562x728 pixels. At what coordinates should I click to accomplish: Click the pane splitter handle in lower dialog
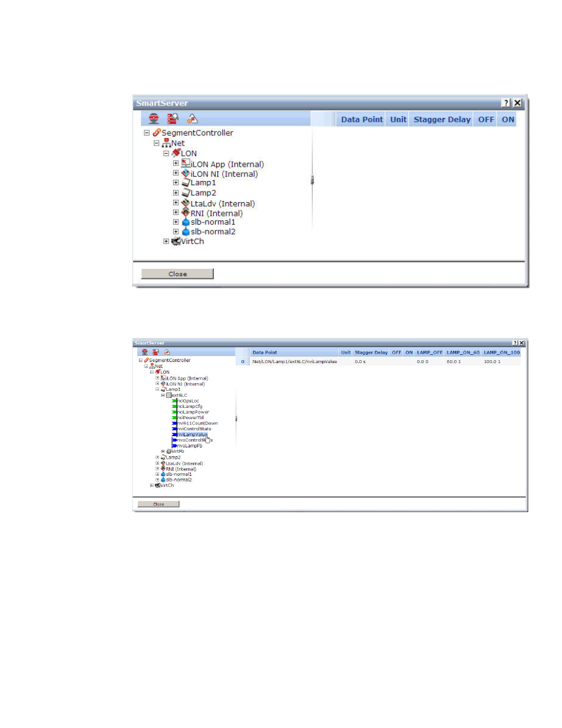click(236, 419)
